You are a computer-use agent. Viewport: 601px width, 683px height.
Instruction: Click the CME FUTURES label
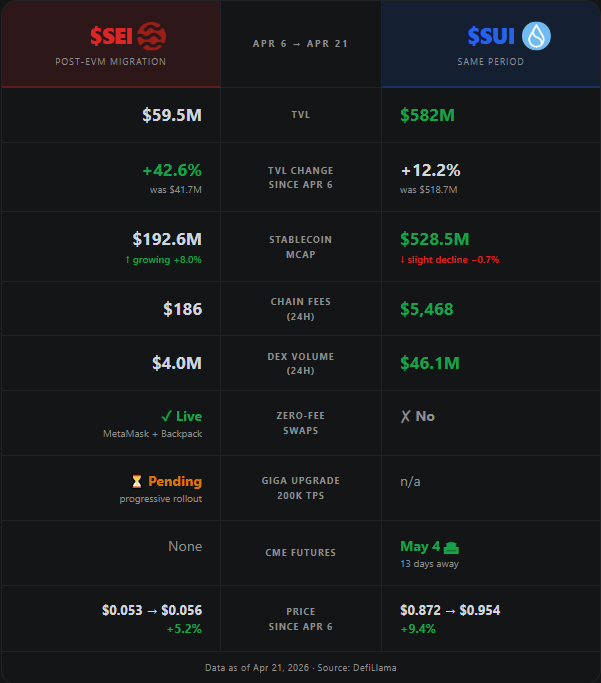(x=300, y=553)
